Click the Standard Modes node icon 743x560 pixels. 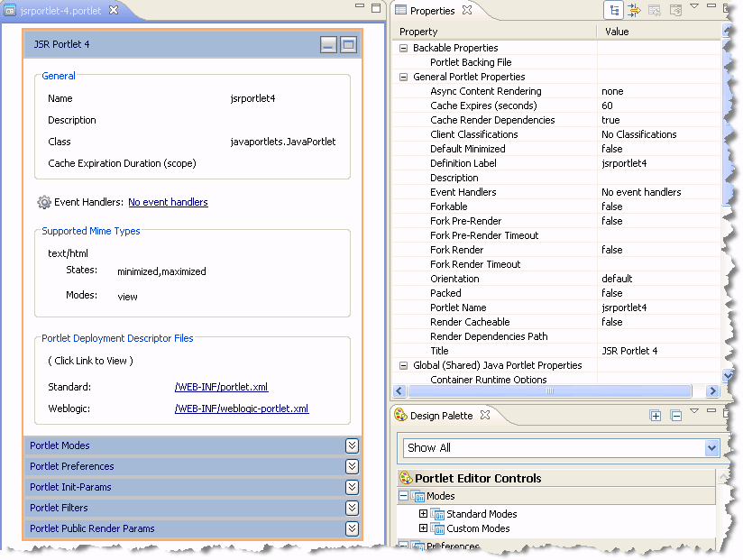(x=437, y=514)
